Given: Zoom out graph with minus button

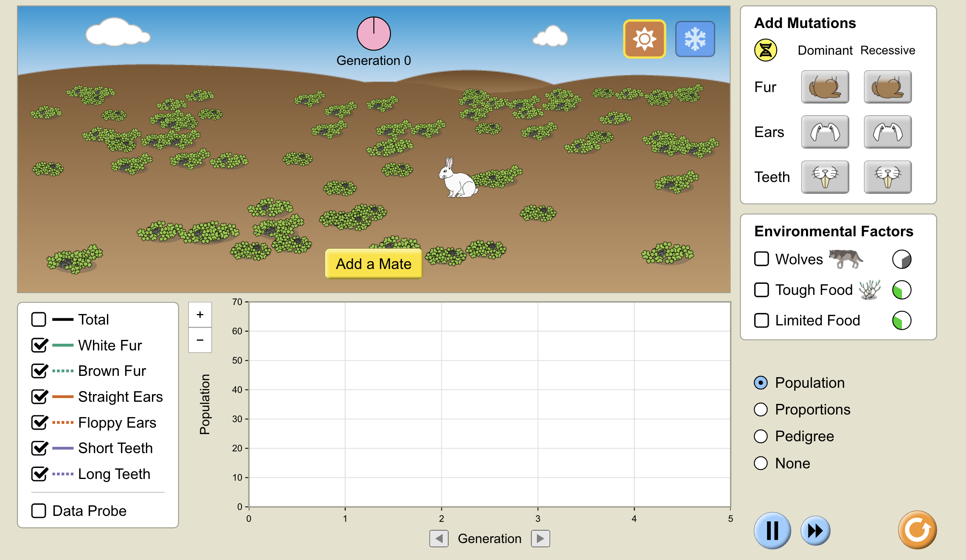Looking at the screenshot, I should click(x=200, y=340).
